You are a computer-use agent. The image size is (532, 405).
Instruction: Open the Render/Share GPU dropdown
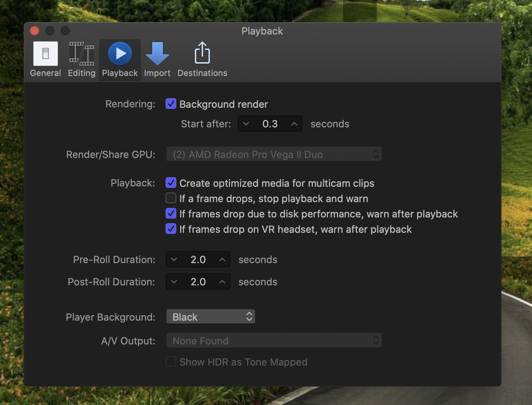pyautogui.click(x=274, y=154)
